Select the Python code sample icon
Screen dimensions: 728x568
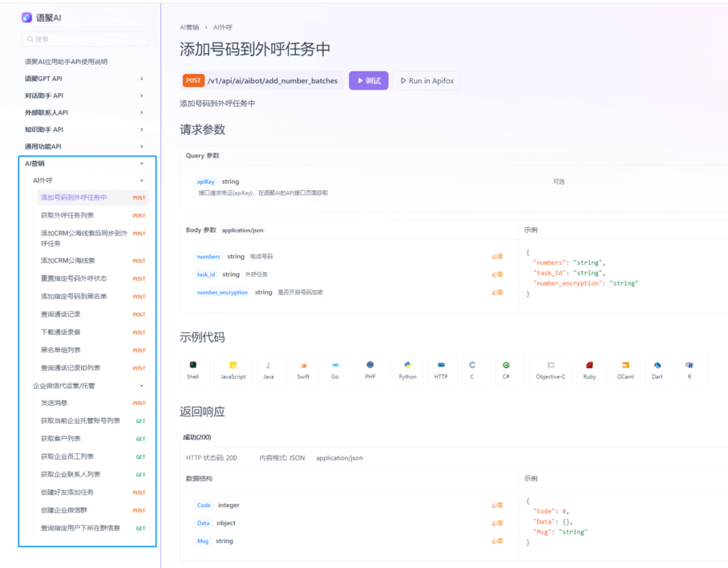click(408, 370)
